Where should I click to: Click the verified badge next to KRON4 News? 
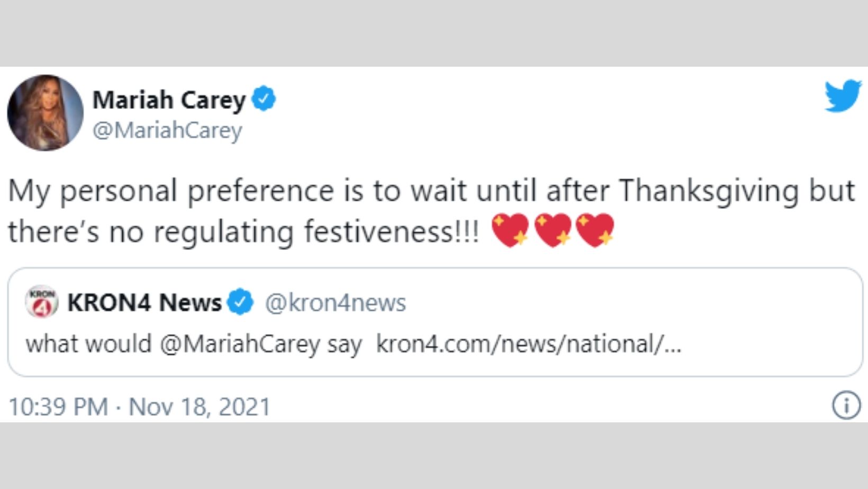coord(241,302)
